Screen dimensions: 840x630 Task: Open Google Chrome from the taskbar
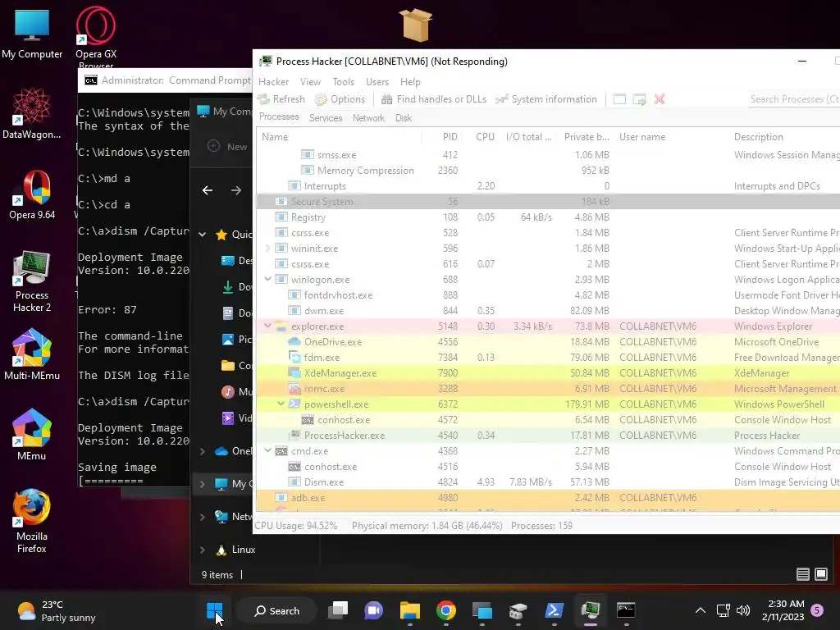point(445,610)
